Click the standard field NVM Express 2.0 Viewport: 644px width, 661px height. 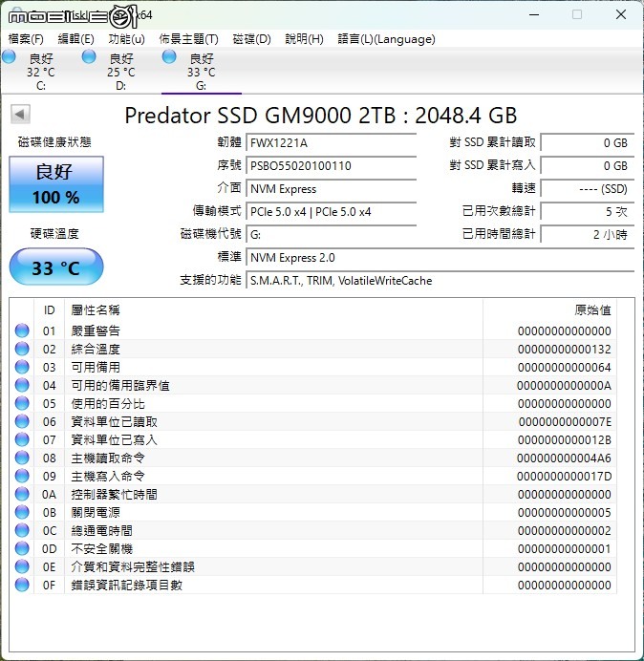pyautogui.click(x=440, y=258)
